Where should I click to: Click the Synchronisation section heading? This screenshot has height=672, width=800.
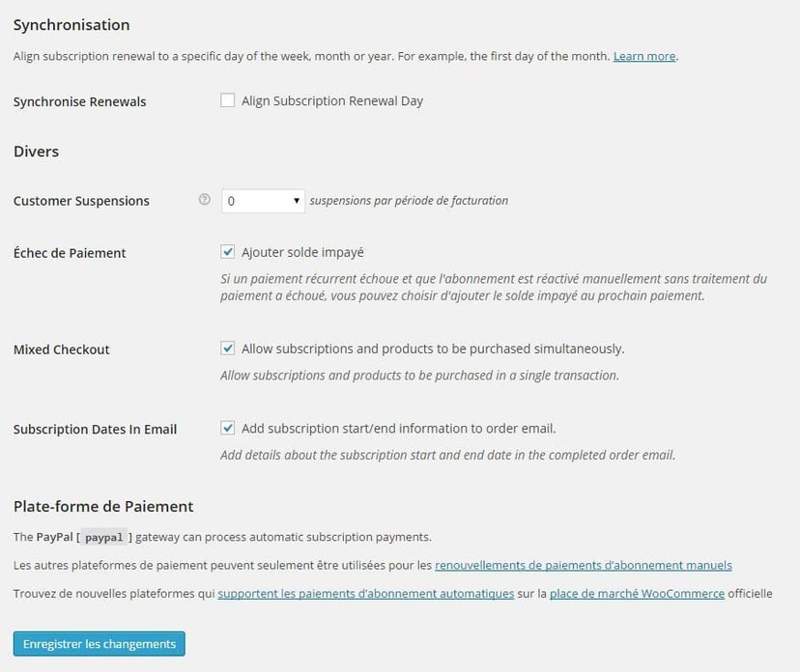point(71,25)
